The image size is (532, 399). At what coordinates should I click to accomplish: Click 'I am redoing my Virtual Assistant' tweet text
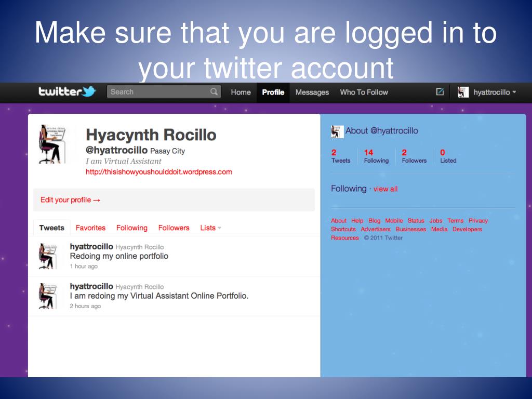(159, 296)
